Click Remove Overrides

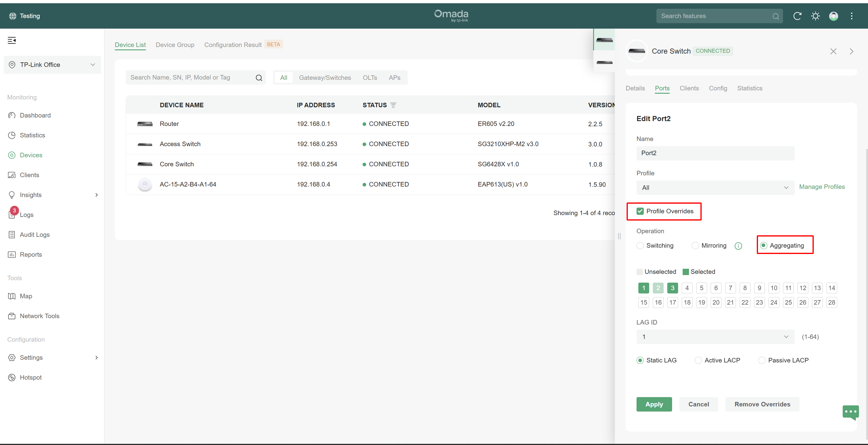click(762, 404)
